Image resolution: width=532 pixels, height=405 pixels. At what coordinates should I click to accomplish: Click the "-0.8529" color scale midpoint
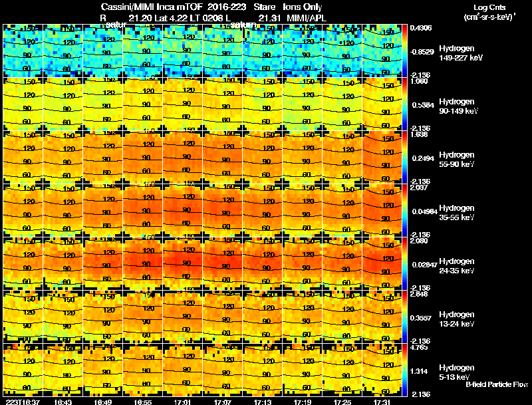(422, 52)
